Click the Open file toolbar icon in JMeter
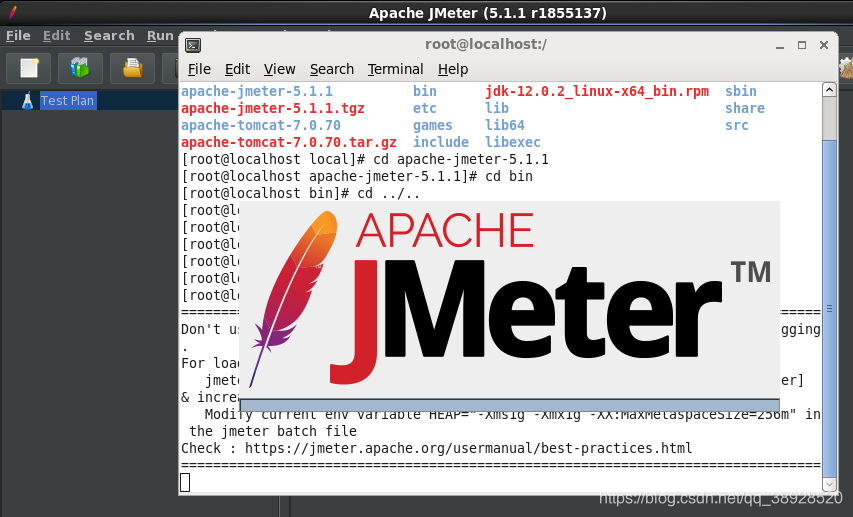853x517 pixels. 132,68
